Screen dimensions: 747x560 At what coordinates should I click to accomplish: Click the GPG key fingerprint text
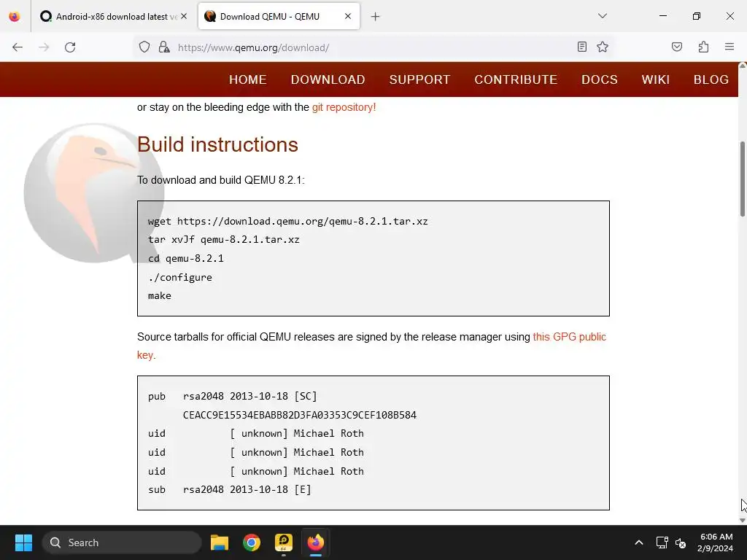pyautogui.click(x=300, y=415)
